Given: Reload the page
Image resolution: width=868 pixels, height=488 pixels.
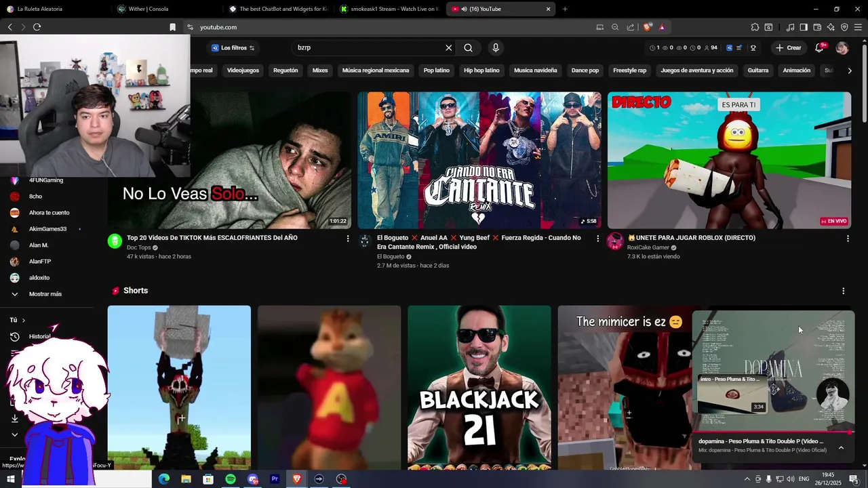Looking at the screenshot, I should point(37,27).
